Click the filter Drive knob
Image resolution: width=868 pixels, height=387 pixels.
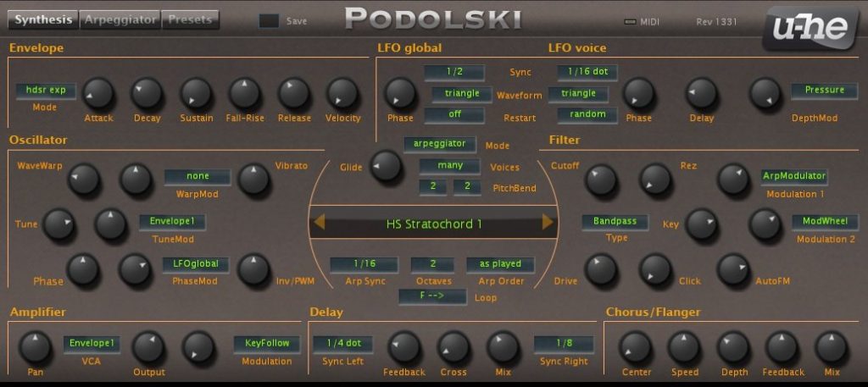(601, 270)
